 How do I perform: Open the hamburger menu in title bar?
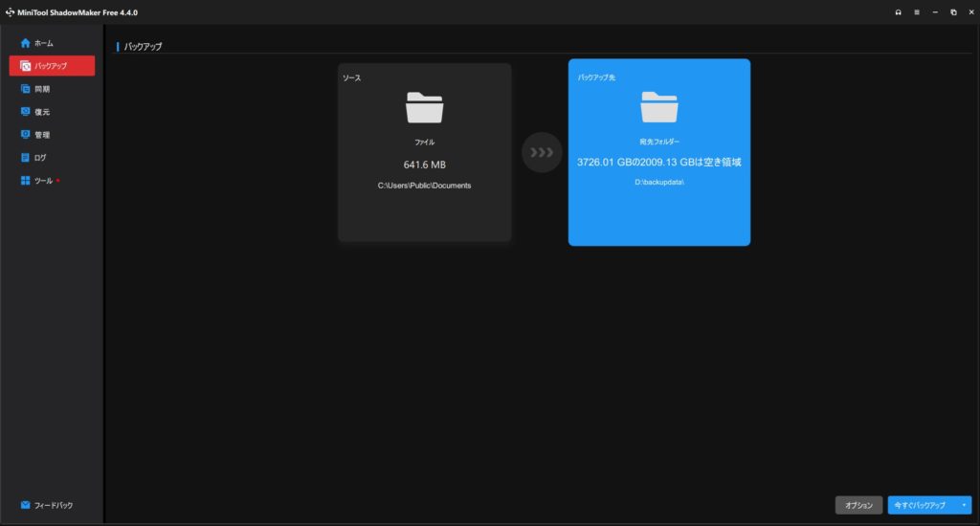(x=916, y=12)
